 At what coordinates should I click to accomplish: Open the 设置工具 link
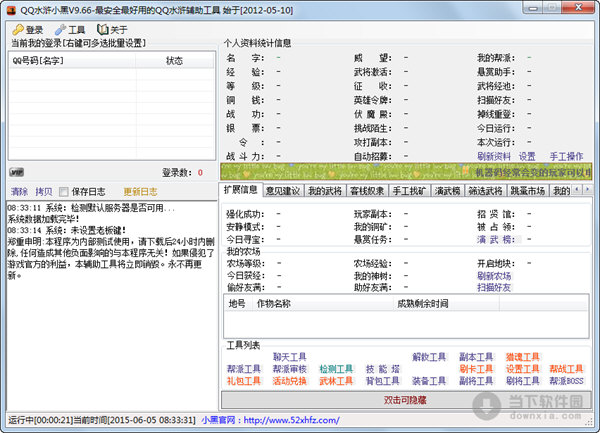pyautogui.click(x=522, y=369)
